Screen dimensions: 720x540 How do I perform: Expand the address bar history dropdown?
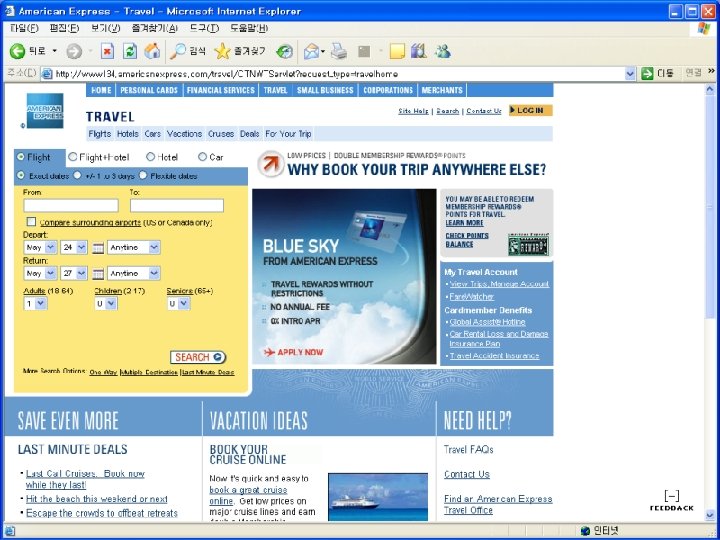[630, 73]
